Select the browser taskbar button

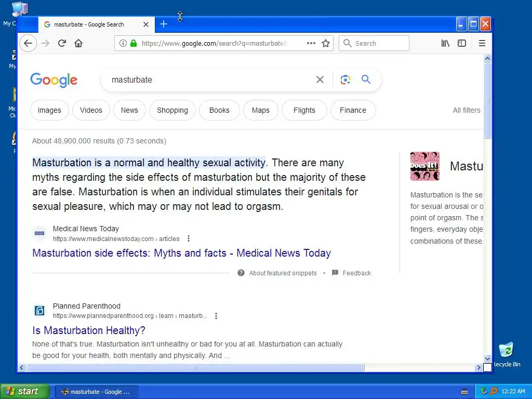(96, 392)
